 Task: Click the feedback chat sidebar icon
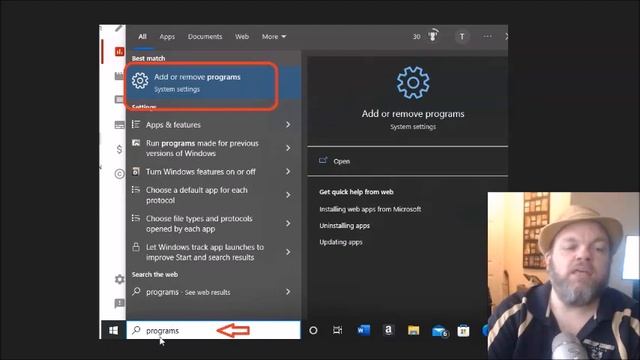119,303
